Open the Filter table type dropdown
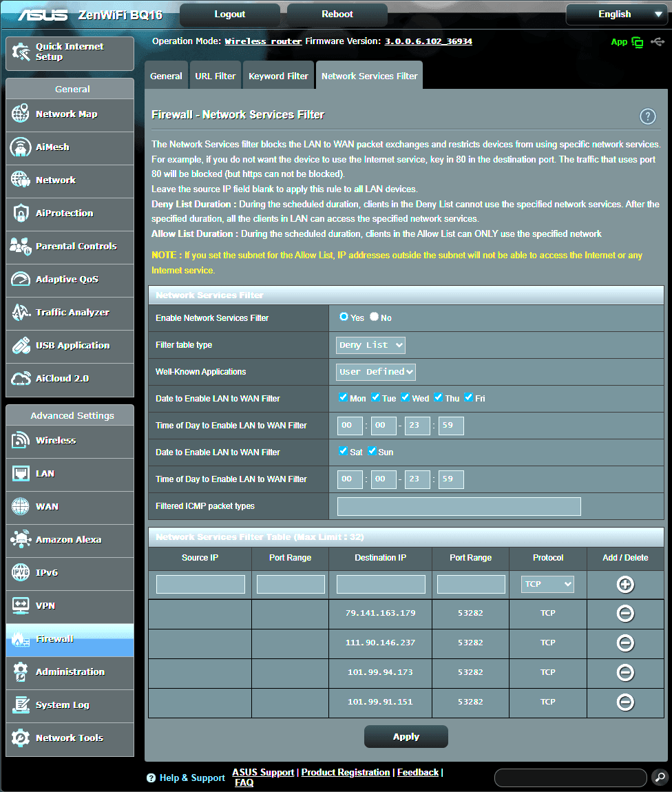Screen dimensions: 672x792 370,345
